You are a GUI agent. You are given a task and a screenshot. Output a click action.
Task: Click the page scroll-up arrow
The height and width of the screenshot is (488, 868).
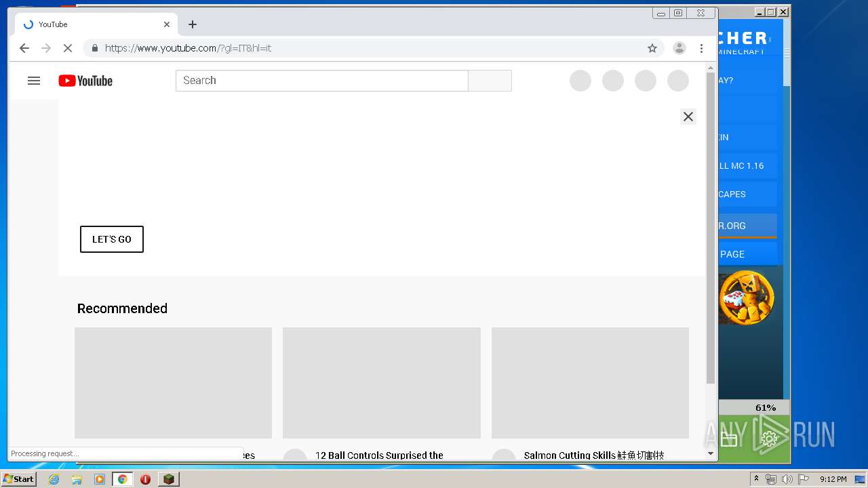711,68
